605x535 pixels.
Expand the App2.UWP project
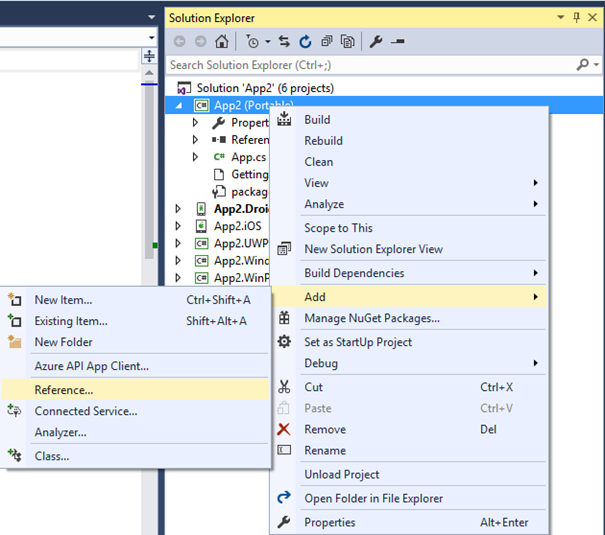(x=178, y=243)
